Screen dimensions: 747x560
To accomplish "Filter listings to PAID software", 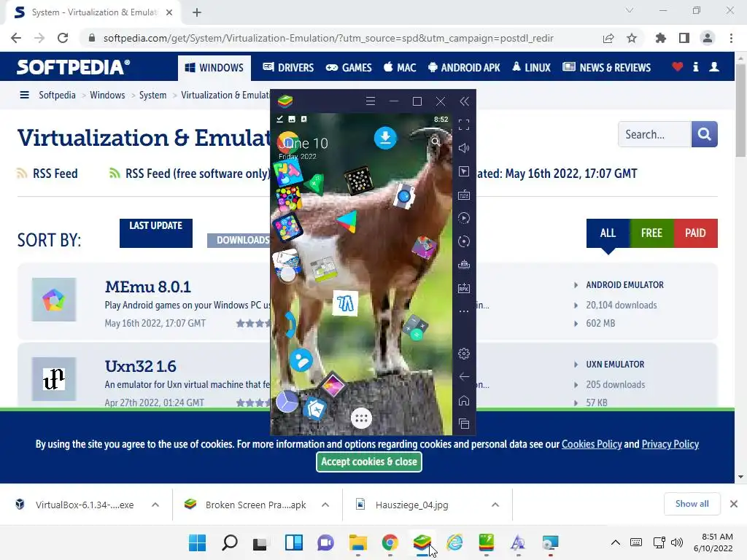I will pyautogui.click(x=695, y=233).
